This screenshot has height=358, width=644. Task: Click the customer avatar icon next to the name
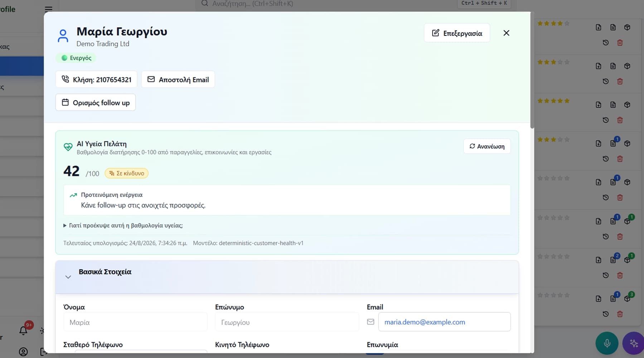pyautogui.click(x=63, y=36)
